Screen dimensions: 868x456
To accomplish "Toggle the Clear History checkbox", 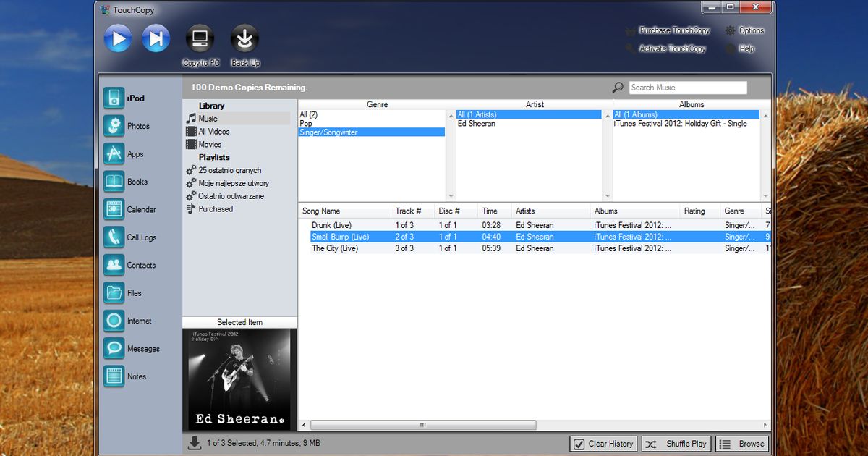I will point(579,444).
